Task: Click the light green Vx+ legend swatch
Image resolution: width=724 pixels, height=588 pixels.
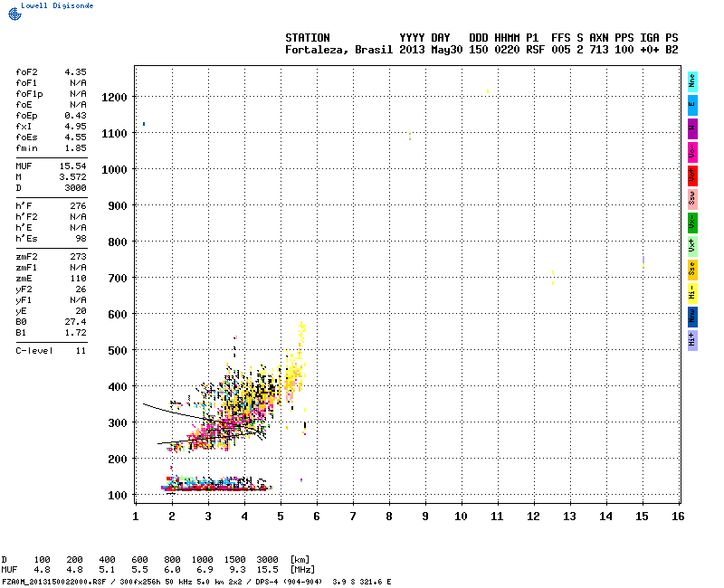Action: [692, 246]
